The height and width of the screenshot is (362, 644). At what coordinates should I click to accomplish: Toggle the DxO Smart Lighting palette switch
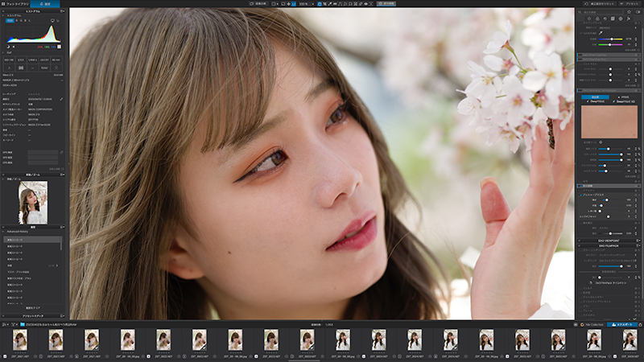coord(580,55)
